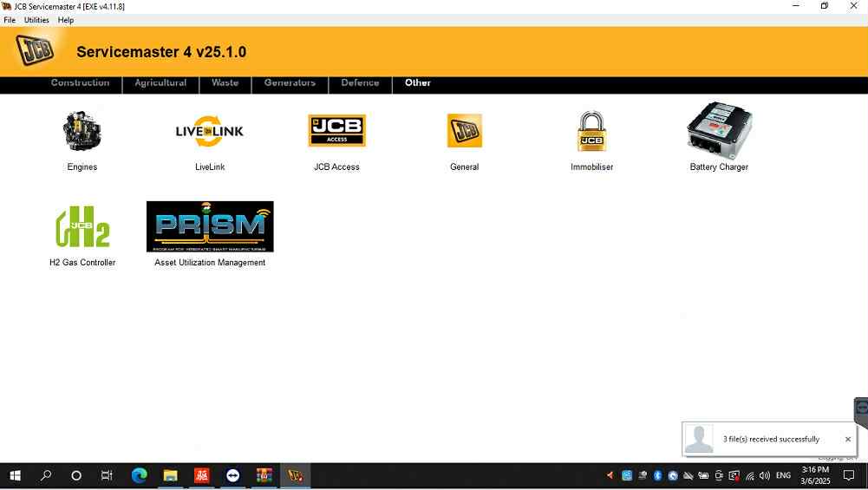
Task: Switch to the Defence tab
Action: tap(360, 83)
